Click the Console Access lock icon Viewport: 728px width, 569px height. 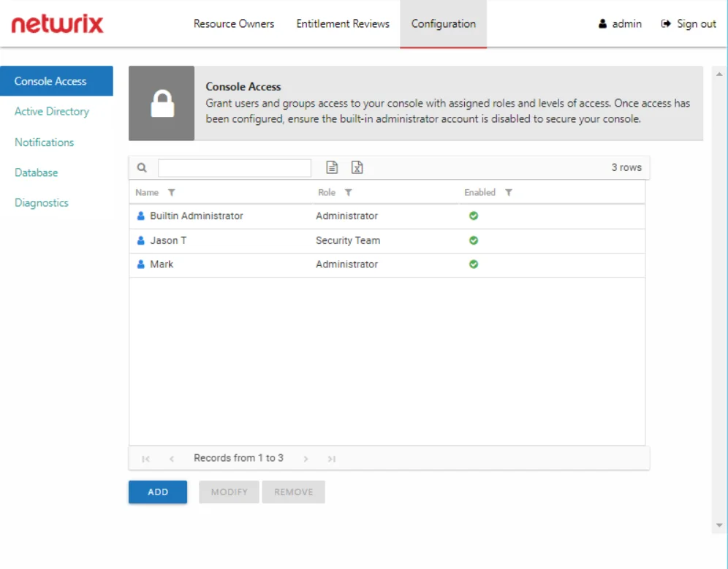pos(162,103)
